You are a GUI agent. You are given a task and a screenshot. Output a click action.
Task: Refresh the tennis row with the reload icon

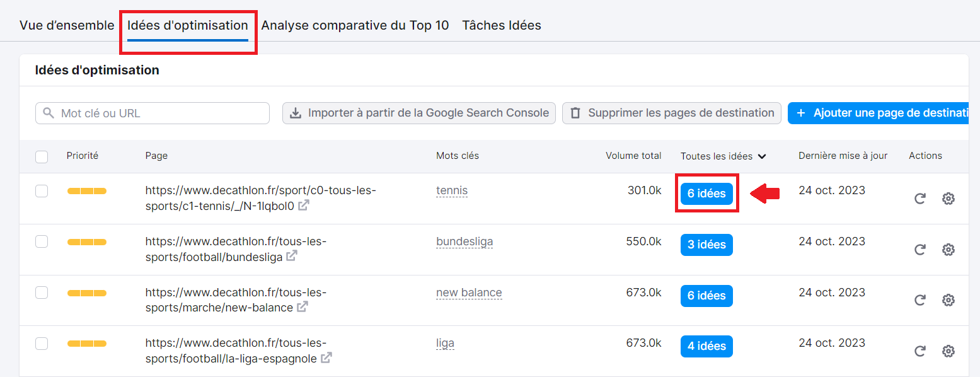[x=920, y=198]
